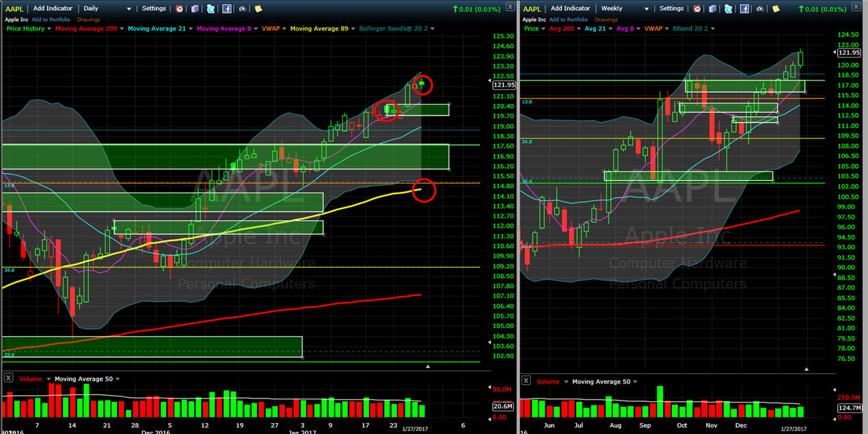Expand Avg 8 menu on Weekly chart
This screenshot has height=434, width=868.
pos(637,29)
